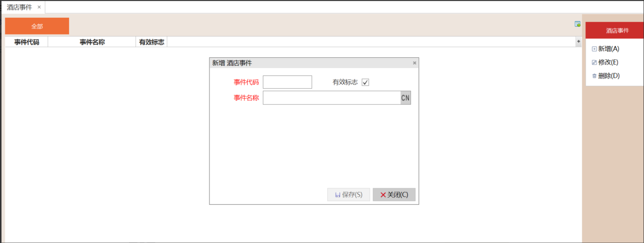Switch to the 酒店事件 tab

[19, 7]
